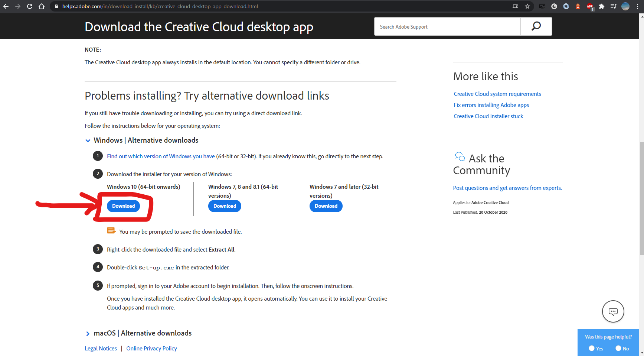The width and height of the screenshot is (644, 356).
Task: Click '20 October 2020' published date
Action: (x=493, y=213)
